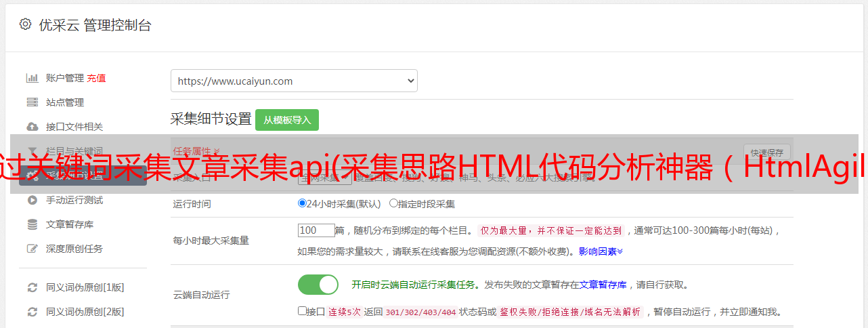
Task: Click the edit icon for 深度原创任务
Action: pos(32,249)
